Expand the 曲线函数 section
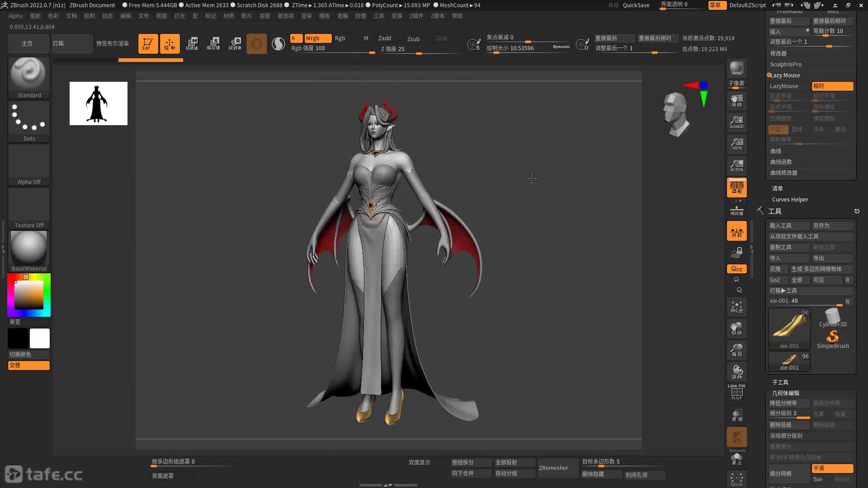 tap(781, 162)
